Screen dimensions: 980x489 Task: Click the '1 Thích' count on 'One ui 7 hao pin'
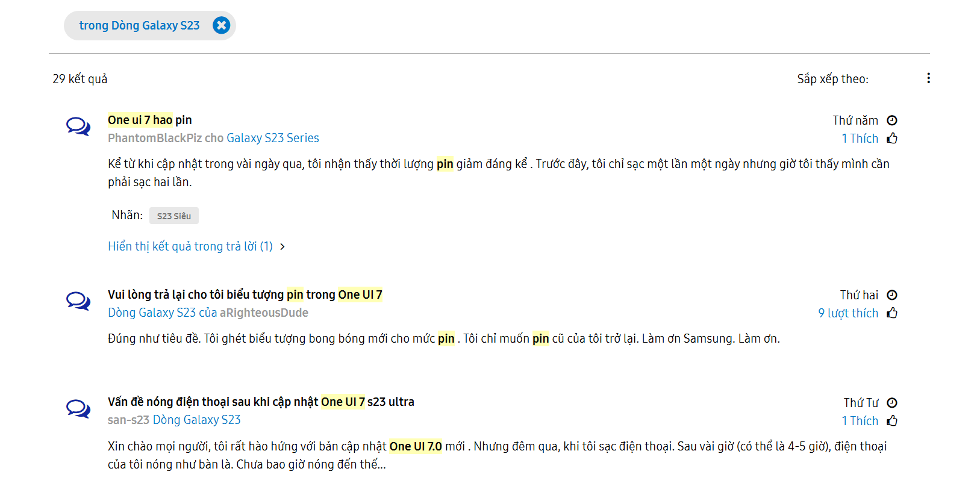[x=860, y=139]
